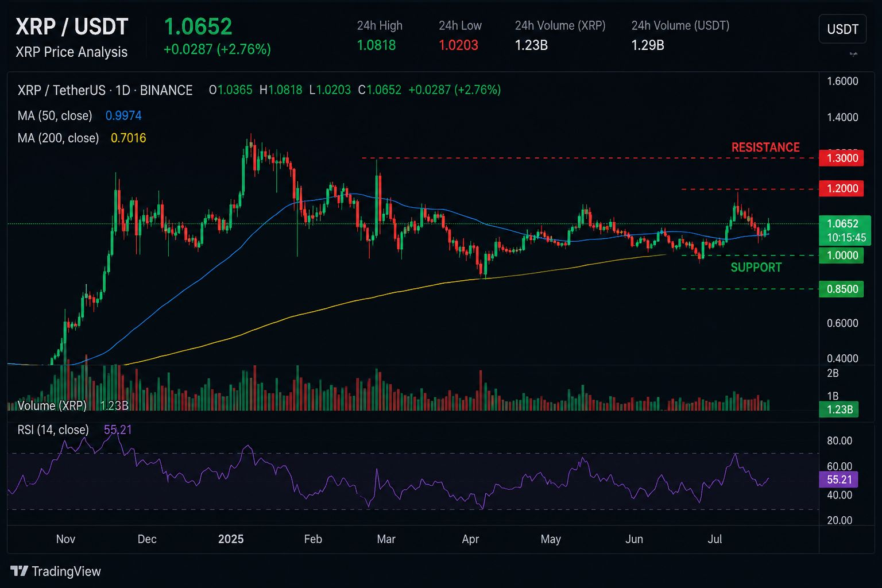Select the 1.23B value under 24h Volume (XRP)
This screenshot has width=882, height=588.
(531, 45)
